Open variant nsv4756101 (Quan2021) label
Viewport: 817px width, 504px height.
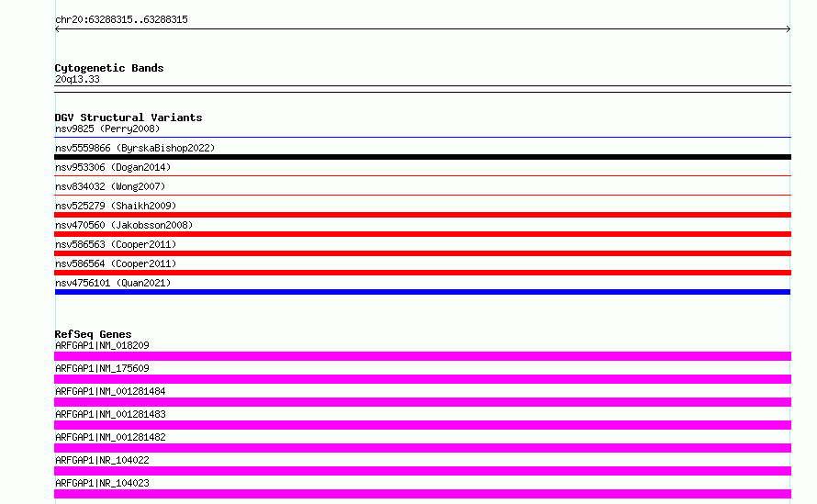click(x=113, y=283)
